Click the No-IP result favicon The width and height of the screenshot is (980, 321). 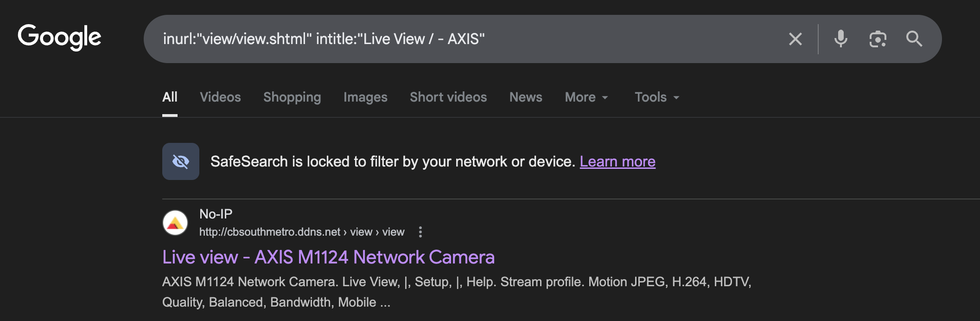click(x=175, y=223)
